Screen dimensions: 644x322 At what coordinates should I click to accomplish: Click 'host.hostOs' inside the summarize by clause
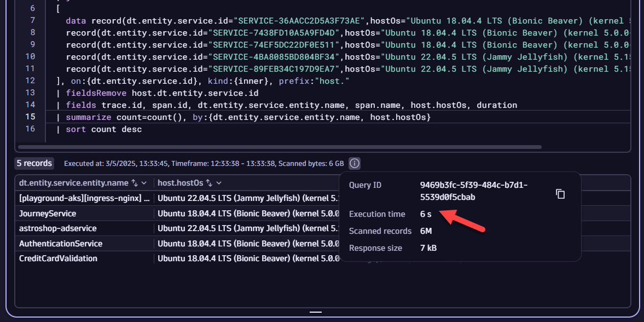[398, 117]
